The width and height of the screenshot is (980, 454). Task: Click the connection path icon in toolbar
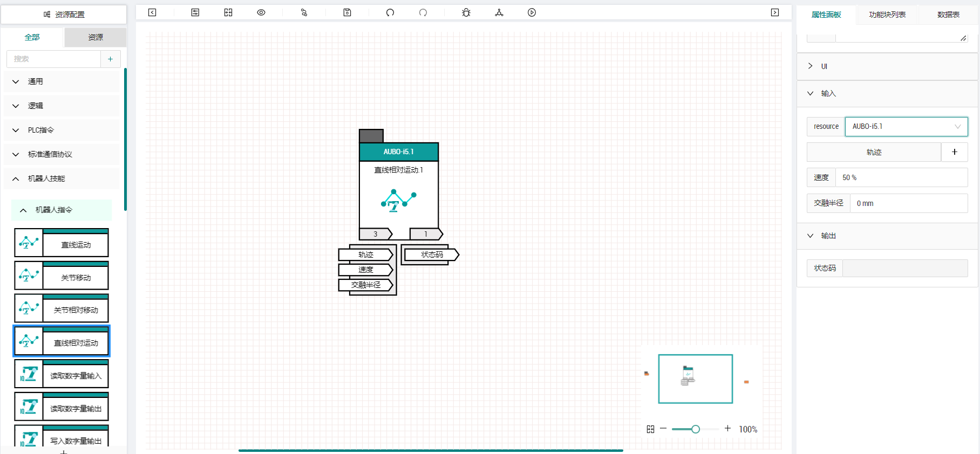pos(304,12)
